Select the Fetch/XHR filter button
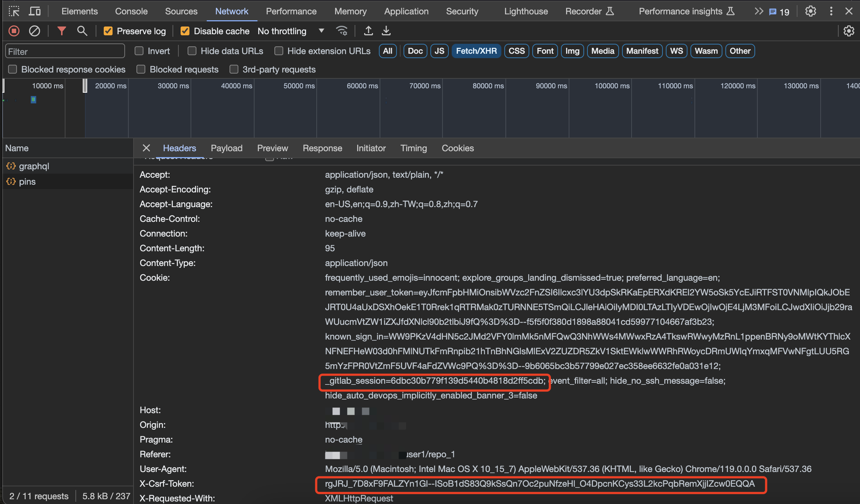The image size is (860, 504). click(476, 51)
